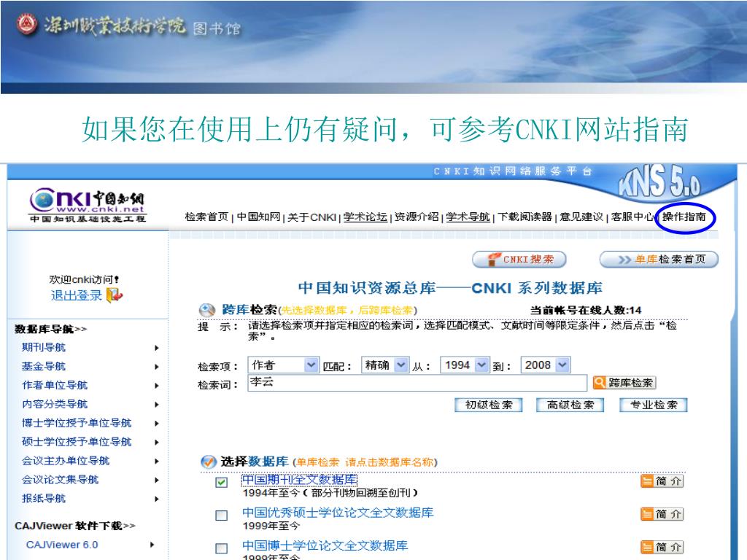This screenshot has width=747, height=560.
Task: Open 中国知网 in top navigation
Action: 258,217
